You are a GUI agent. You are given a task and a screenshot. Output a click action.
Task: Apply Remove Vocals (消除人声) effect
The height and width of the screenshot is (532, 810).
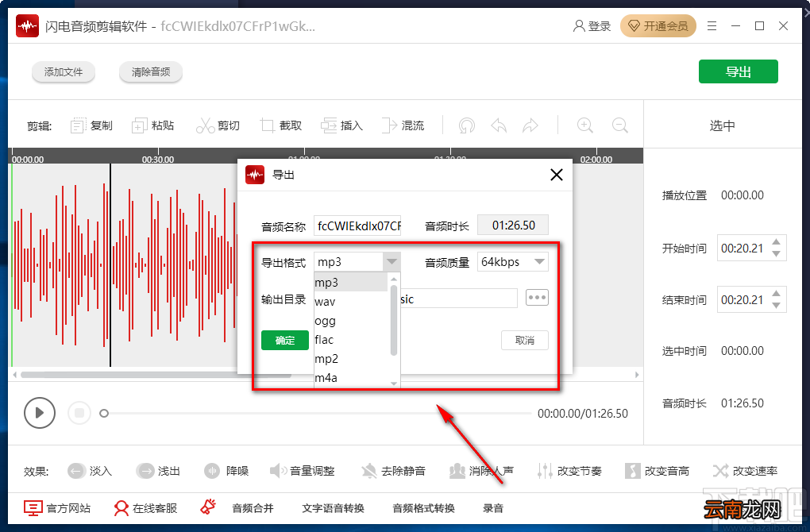[481, 471]
